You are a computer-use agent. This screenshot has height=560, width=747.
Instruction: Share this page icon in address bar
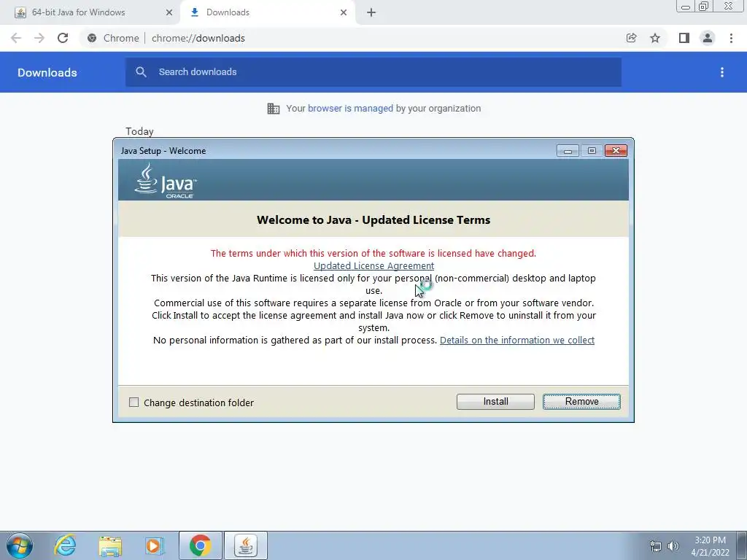click(632, 38)
